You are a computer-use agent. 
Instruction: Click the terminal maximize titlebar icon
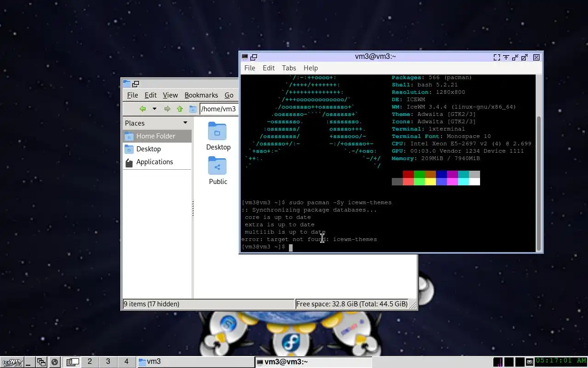525,57
